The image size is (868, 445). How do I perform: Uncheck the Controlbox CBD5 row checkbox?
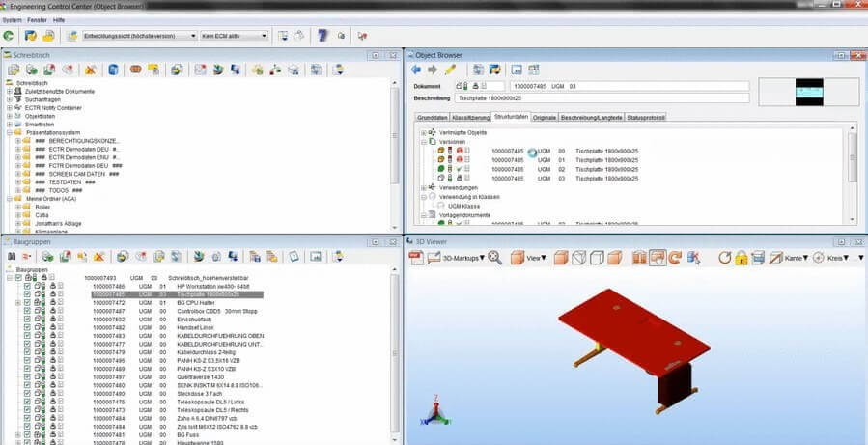point(27,311)
